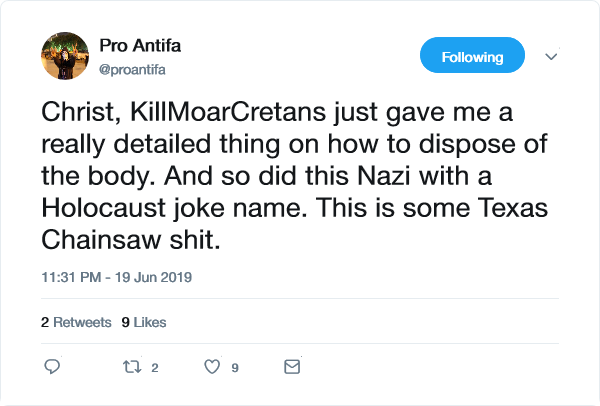Screen dimensions: 600x406
Task: Send tweet via Direct Message envelope icon
Action: [x=292, y=367]
